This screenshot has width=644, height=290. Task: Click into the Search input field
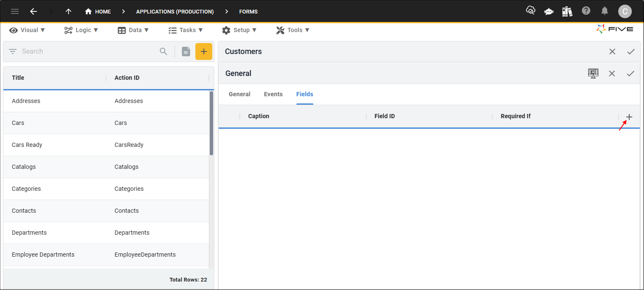tap(89, 51)
